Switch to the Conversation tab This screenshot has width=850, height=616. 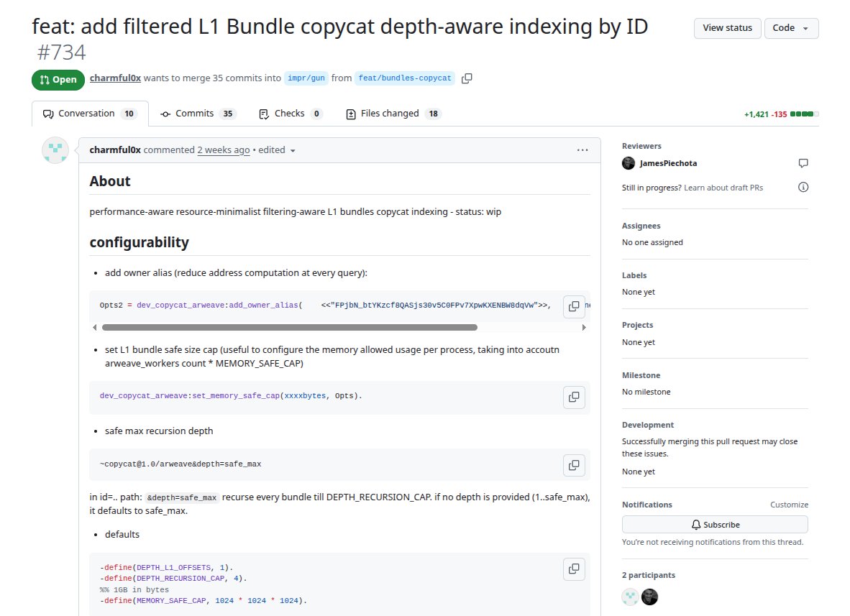point(90,114)
